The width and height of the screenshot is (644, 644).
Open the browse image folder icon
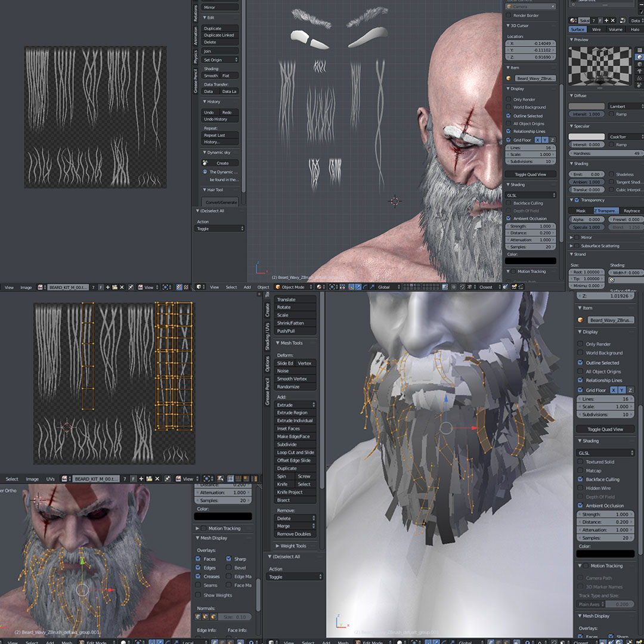[115, 287]
